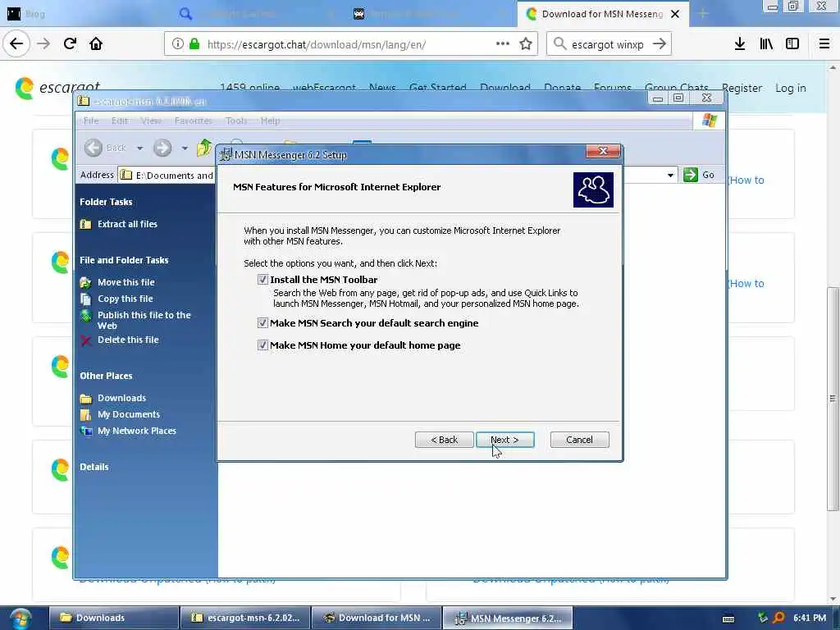Collapse the Folder Tasks section header
Image resolution: width=840 pixels, height=630 pixels.
(106, 202)
